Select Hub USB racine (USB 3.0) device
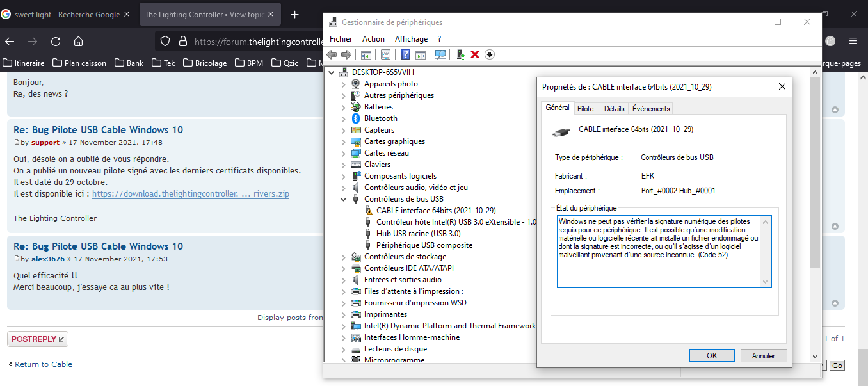868x386 pixels. click(418, 234)
